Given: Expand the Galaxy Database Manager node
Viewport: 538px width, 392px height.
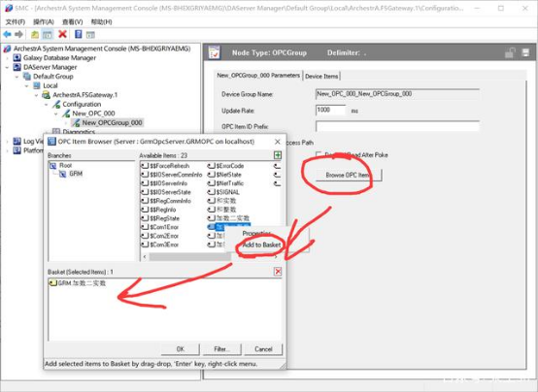Looking at the screenshot, I should [7, 58].
